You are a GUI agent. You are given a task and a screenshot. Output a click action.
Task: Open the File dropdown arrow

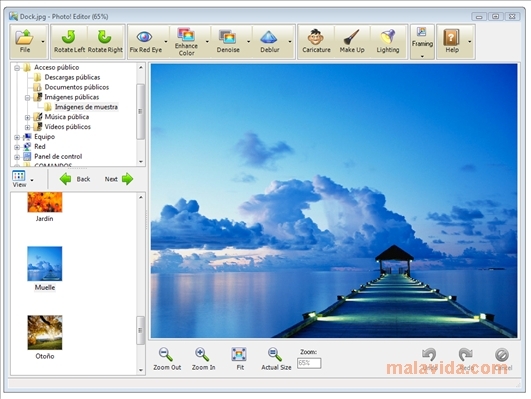pyautogui.click(x=43, y=42)
